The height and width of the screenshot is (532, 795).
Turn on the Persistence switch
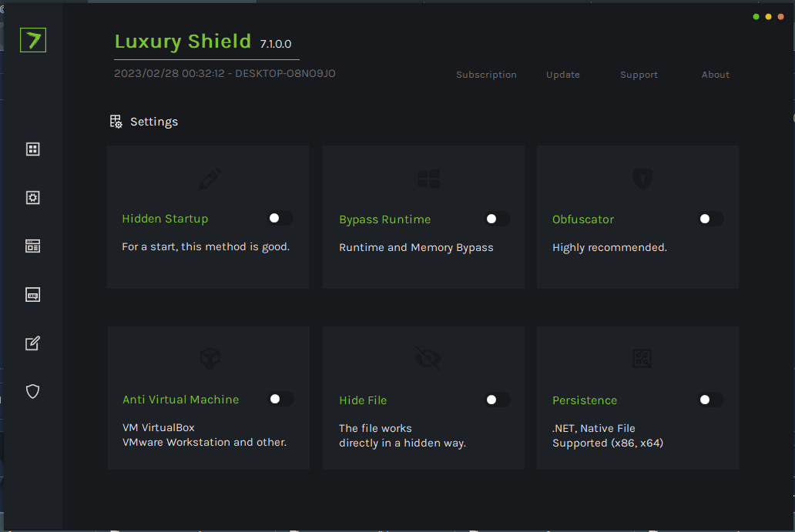[x=711, y=400]
